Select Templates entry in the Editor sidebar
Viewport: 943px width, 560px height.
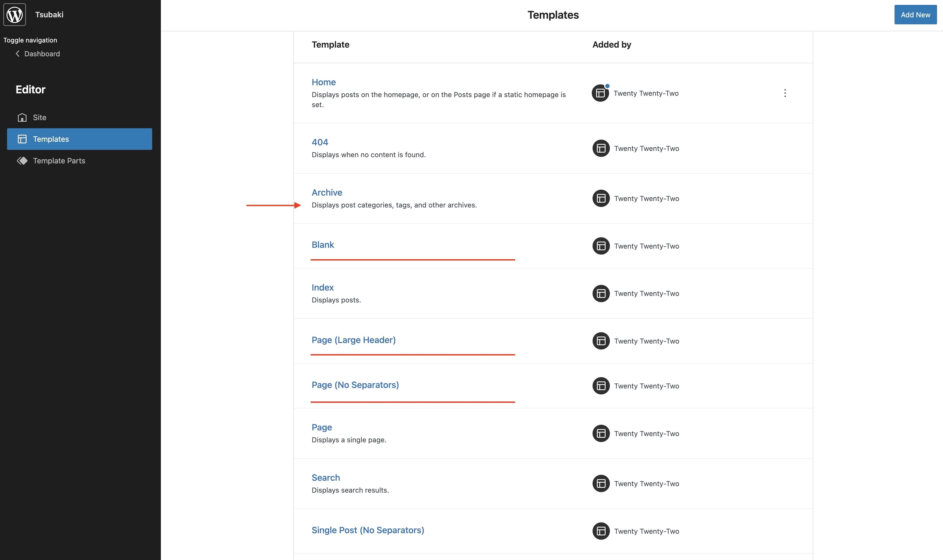tap(51, 139)
